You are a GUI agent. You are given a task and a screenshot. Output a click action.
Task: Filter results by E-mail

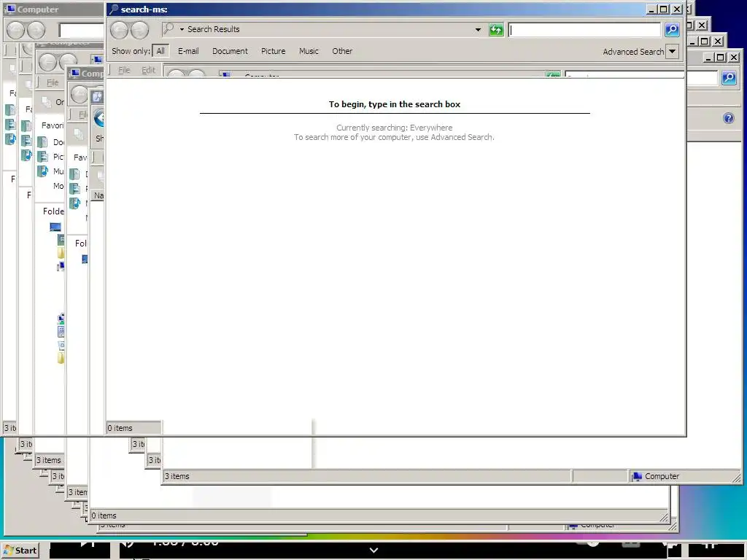188,51
